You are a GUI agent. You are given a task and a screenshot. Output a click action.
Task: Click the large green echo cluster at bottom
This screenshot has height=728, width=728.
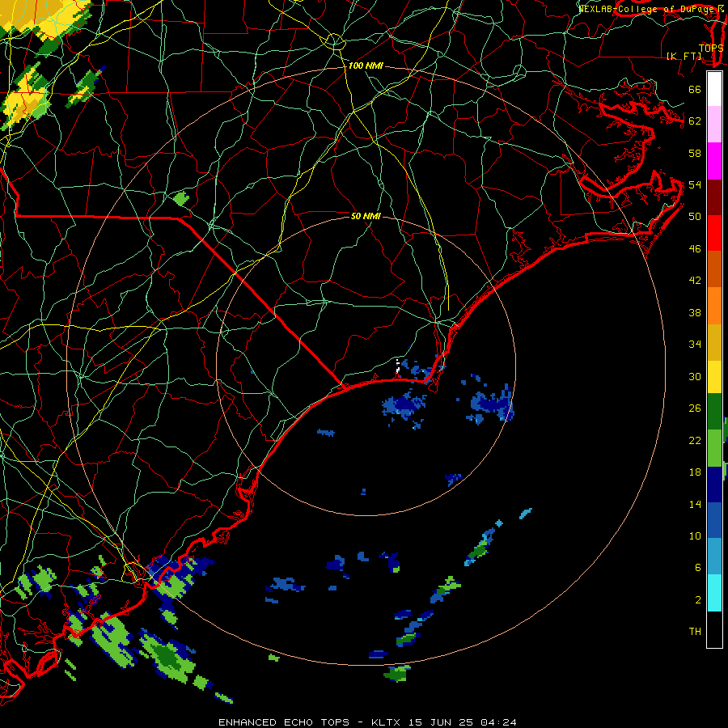pyautogui.click(x=167, y=657)
